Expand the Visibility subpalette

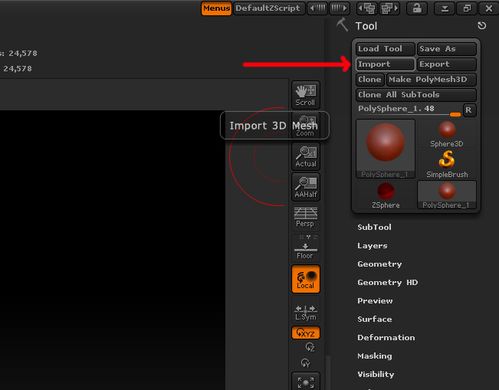point(376,374)
